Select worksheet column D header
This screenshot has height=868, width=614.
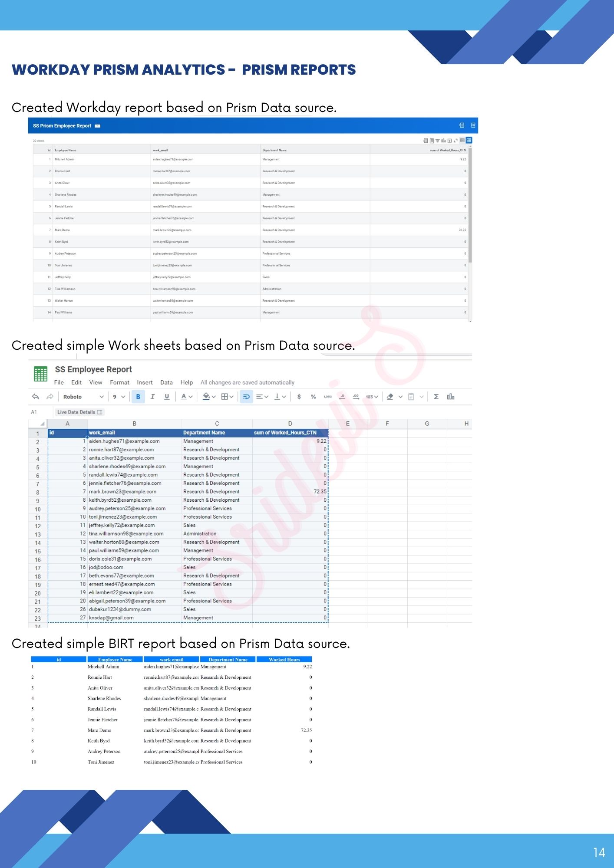(x=290, y=424)
